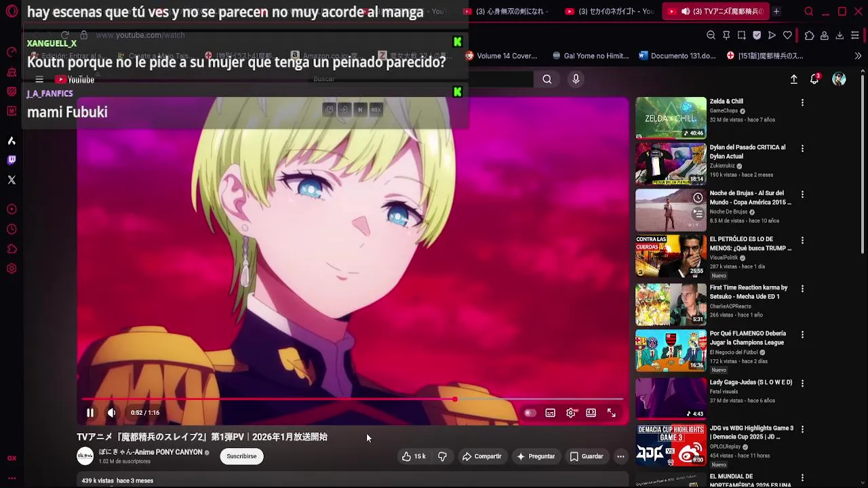Open the ad blocker shield icon
This screenshot has height=488, width=868.
757,35
